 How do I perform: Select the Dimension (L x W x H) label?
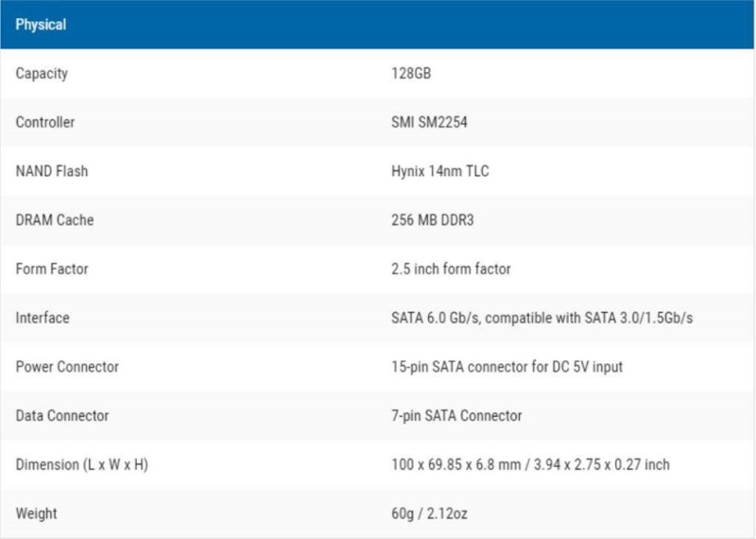pos(82,464)
